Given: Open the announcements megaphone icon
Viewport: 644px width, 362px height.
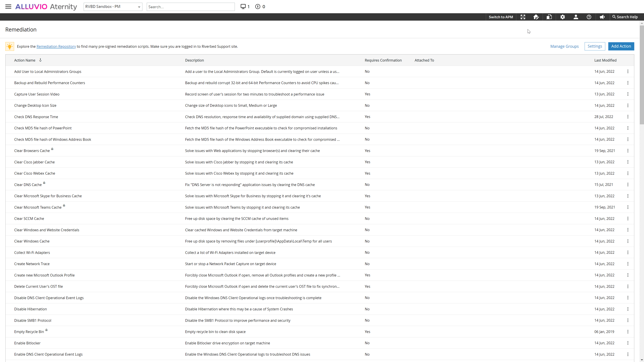Looking at the screenshot, I should click(602, 17).
